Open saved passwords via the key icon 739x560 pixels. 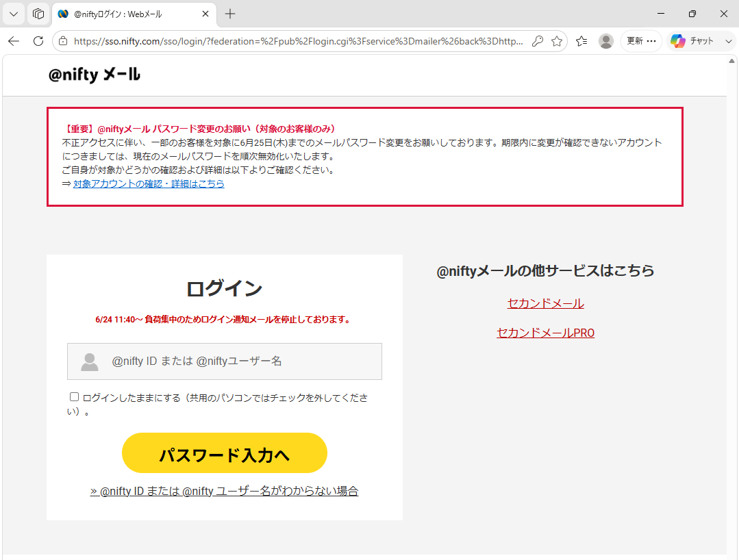pyautogui.click(x=537, y=42)
